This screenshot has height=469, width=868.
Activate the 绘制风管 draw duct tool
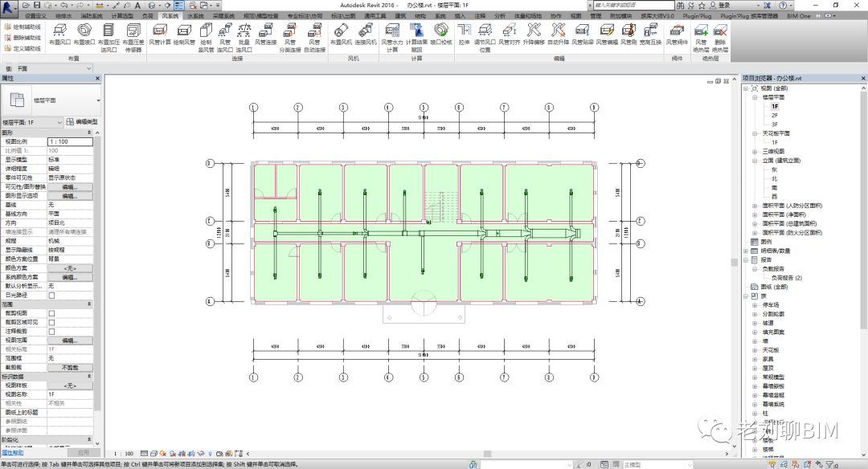coord(184,35)
